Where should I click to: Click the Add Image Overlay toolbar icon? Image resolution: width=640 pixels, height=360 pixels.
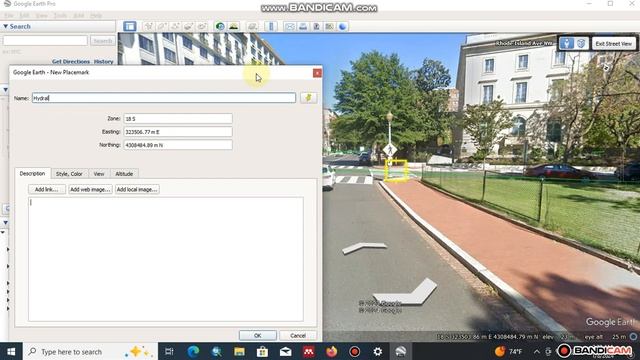pos(188,27)
